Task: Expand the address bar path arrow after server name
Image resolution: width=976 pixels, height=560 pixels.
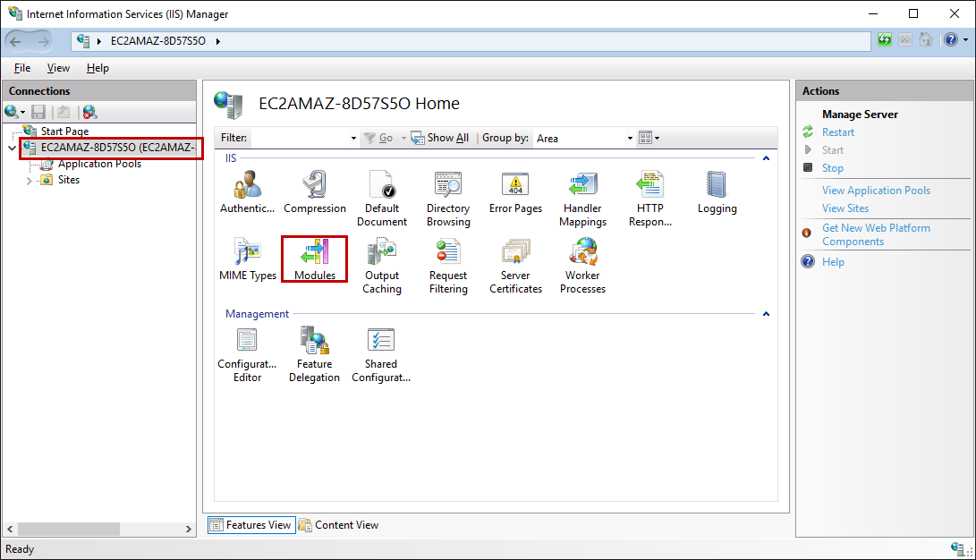Action: [218, 42]
